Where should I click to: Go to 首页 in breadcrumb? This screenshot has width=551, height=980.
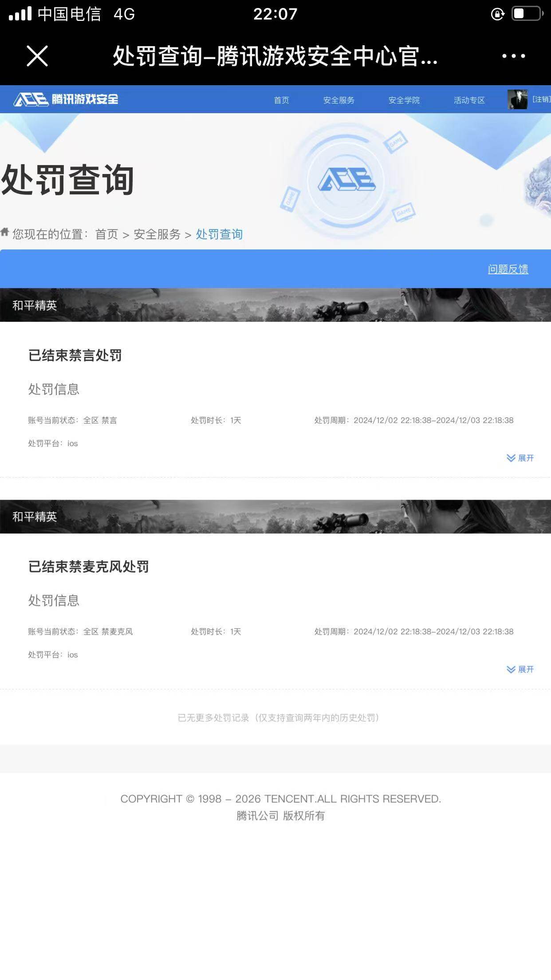coord(106,234)
